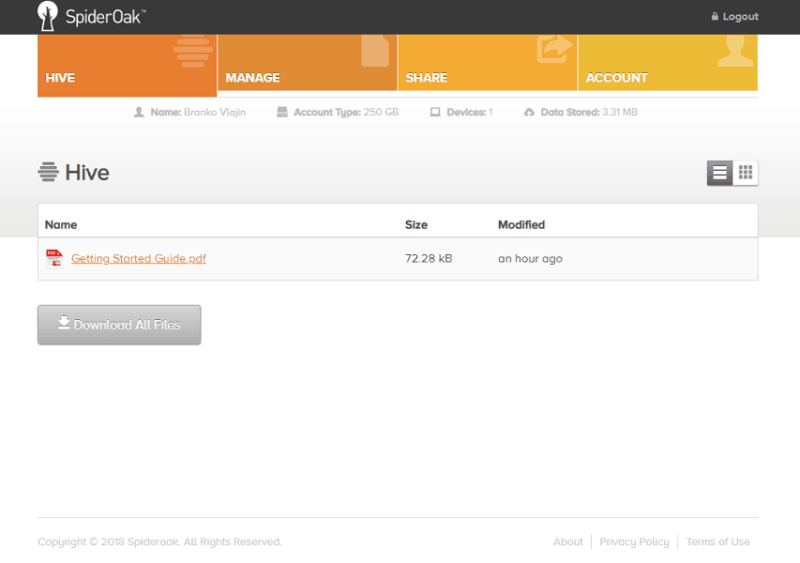
Task: Click Download All Files button
Action: pos(119,325)
